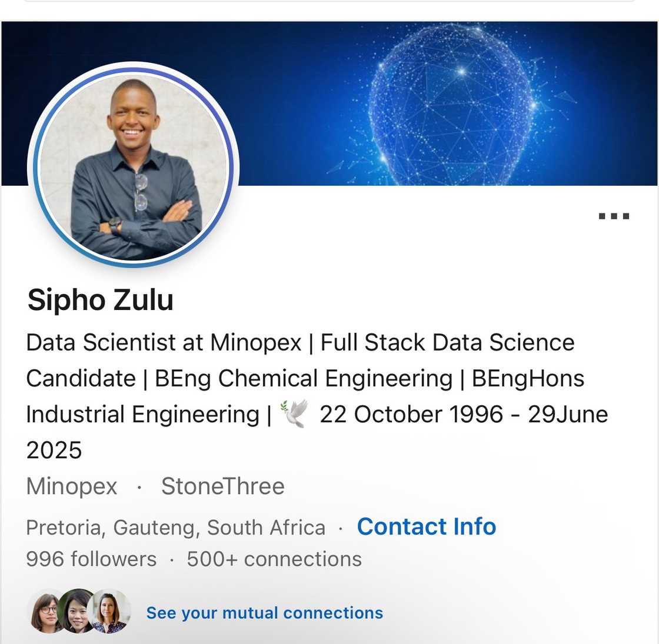The width and height of the screenshot is (659, 644).
Task: Click the middle mutual connection avatar
Action: coord(77,612)
